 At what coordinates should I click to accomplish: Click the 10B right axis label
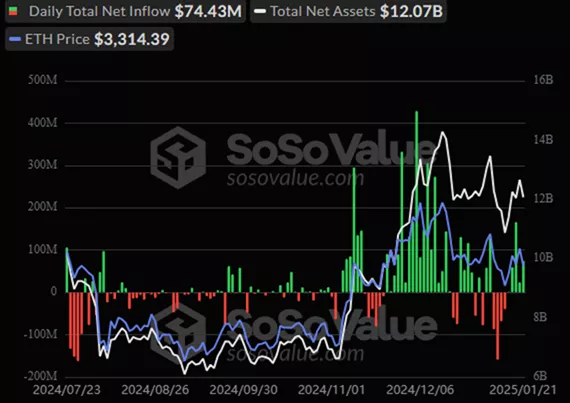pyautogui.click(x=543, y=257)
